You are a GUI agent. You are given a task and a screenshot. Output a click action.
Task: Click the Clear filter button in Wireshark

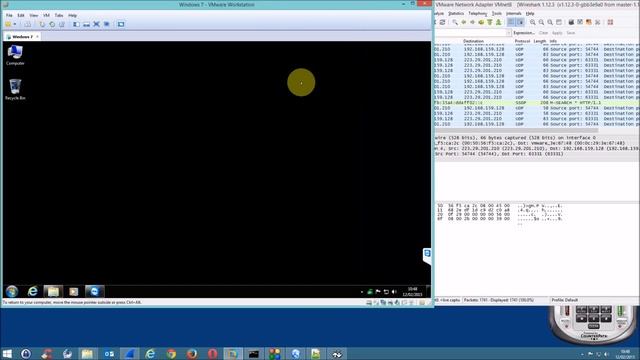(543, 33)
